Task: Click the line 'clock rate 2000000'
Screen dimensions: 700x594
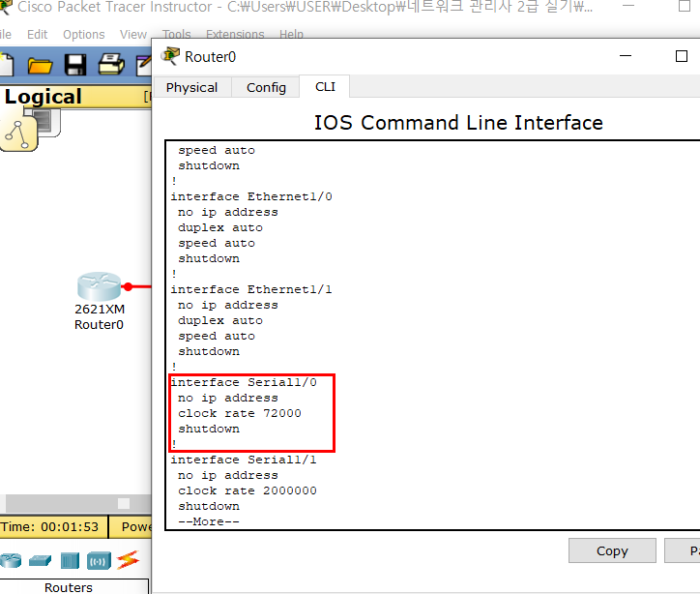Action: tap(248, 490)
